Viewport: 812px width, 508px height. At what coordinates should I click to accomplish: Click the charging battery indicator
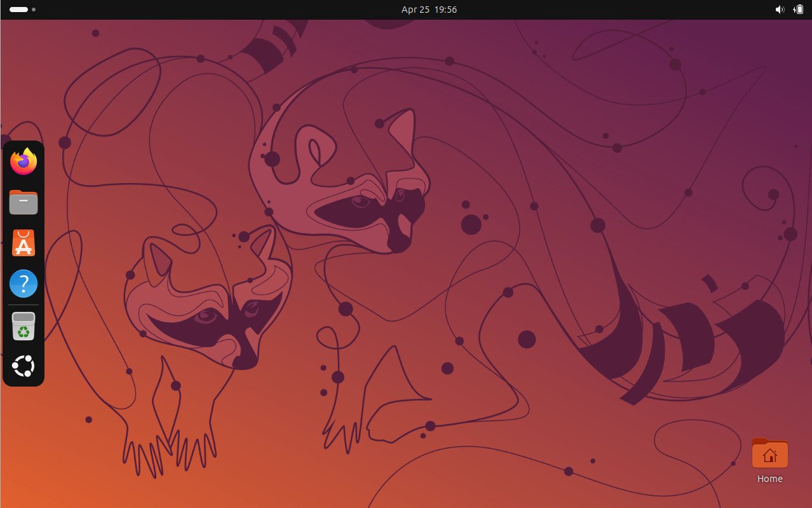click(x=798, y=10)
